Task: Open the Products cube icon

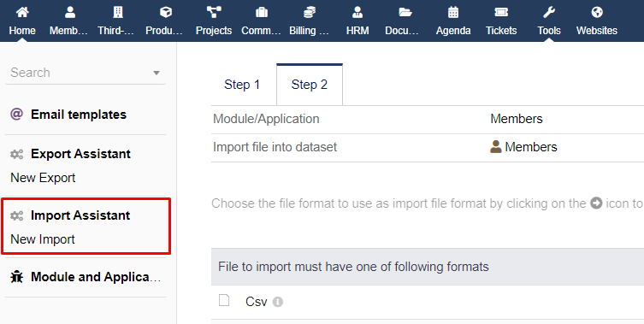Action: [166, 12]
